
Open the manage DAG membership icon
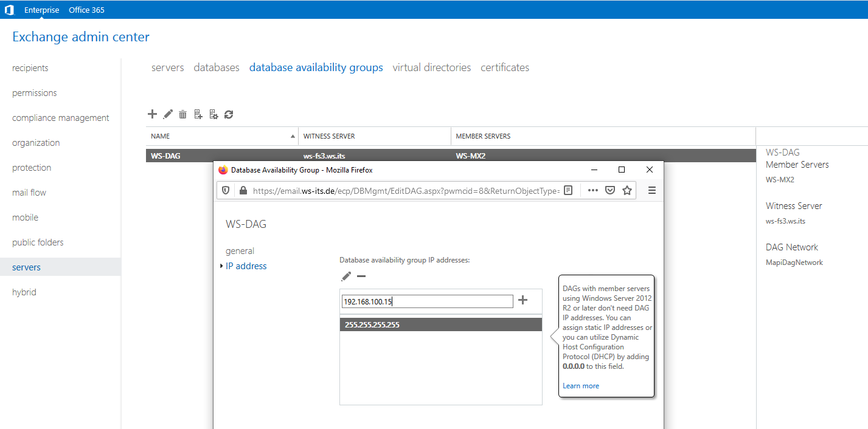point(198,114)
